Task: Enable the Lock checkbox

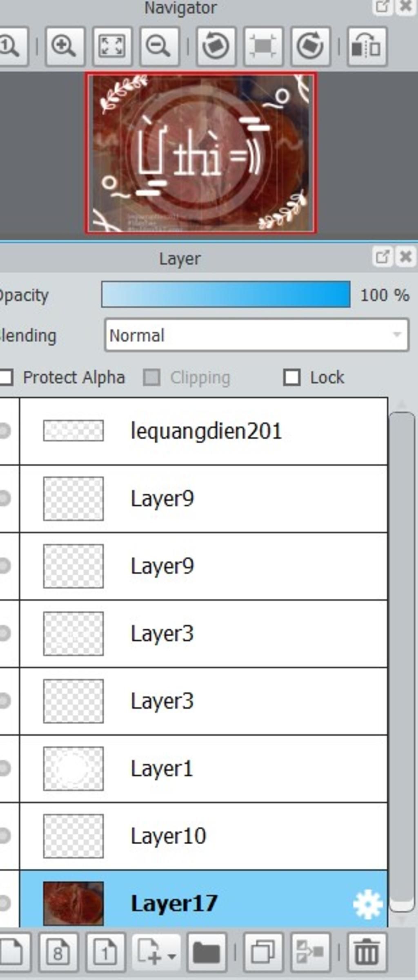Action: (292, 377)
